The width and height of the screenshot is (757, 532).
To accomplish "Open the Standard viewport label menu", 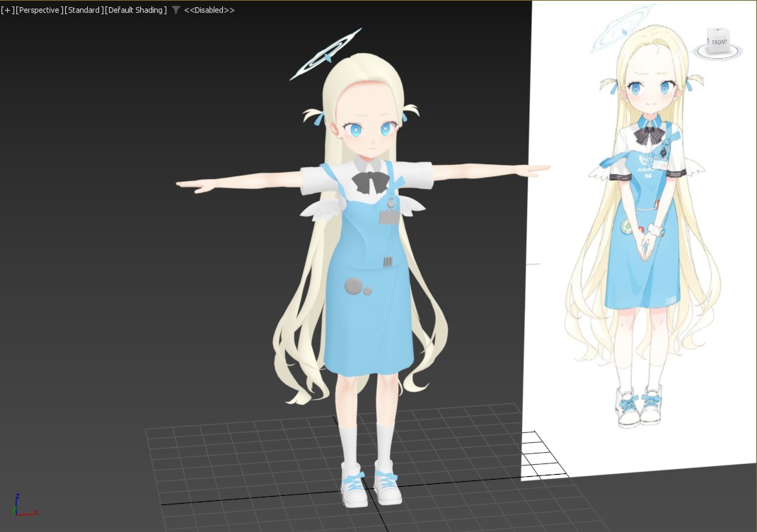I will click(x=83, y=10).
